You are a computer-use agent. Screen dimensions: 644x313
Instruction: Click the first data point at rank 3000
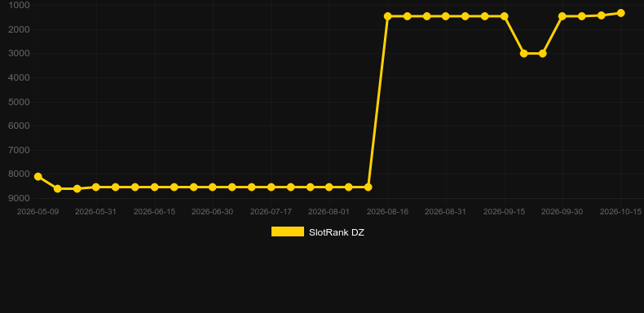pos(523,54)
